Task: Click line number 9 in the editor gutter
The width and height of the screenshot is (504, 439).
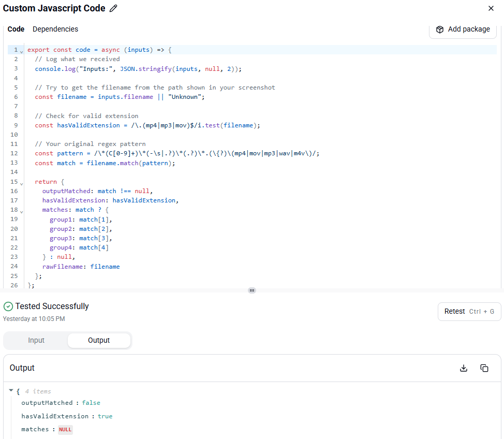Action: [x=16, y=125]
